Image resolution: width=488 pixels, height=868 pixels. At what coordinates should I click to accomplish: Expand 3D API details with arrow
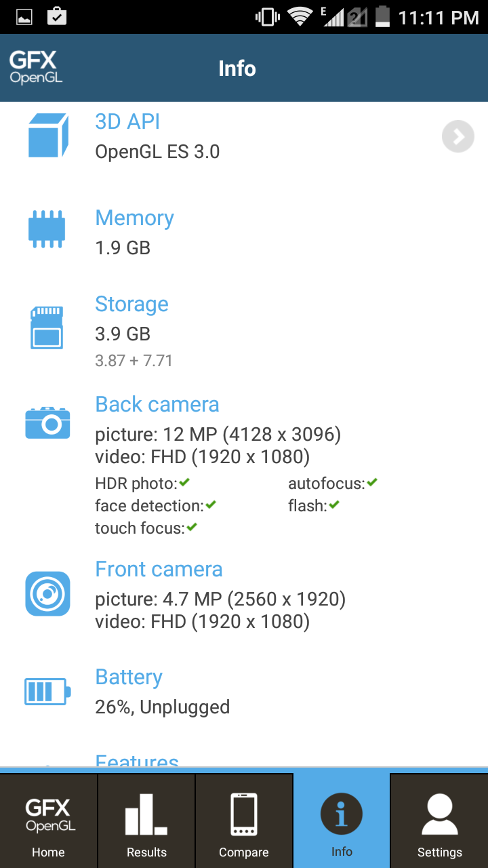[x=458, y=137]
